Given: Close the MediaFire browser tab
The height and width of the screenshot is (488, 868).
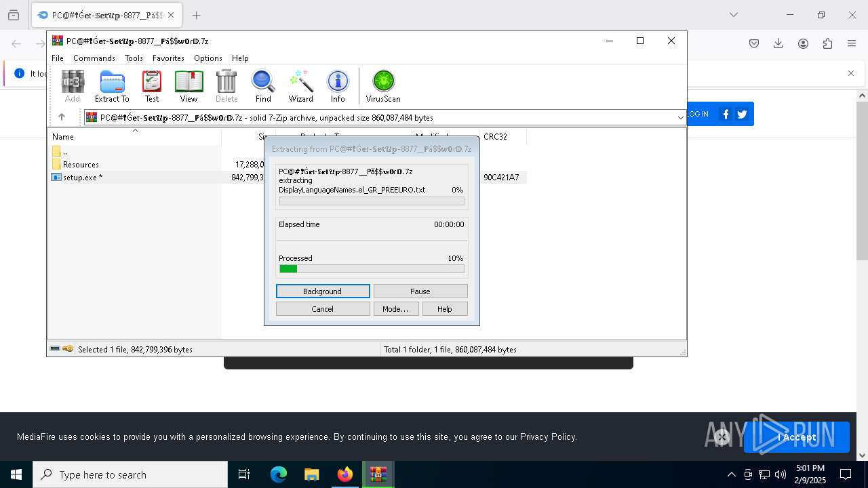Looking at the screenshot, I should [171, 15].
